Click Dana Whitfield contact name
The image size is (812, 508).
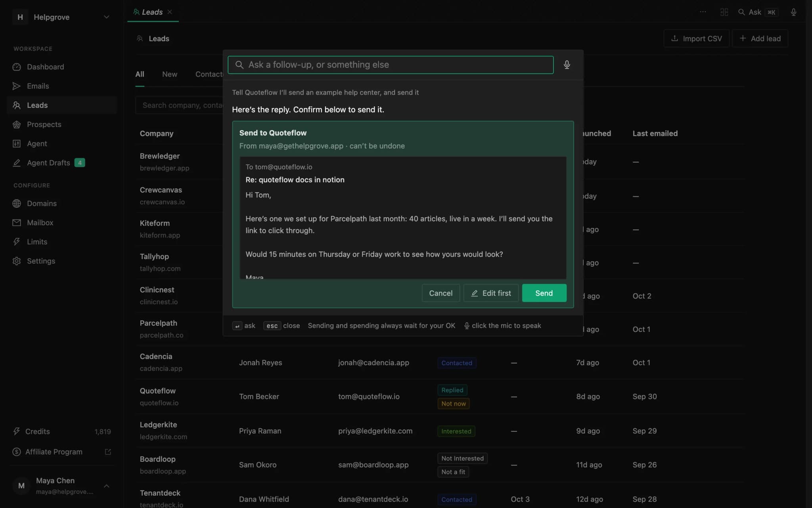pos(264,499)
